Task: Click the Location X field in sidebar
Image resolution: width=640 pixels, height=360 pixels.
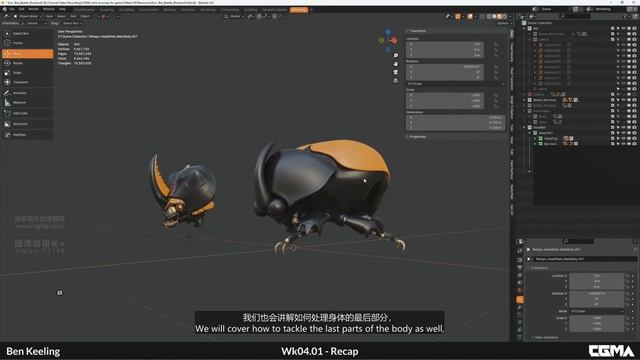Action: pyautogui.click(x=445, y=44)
